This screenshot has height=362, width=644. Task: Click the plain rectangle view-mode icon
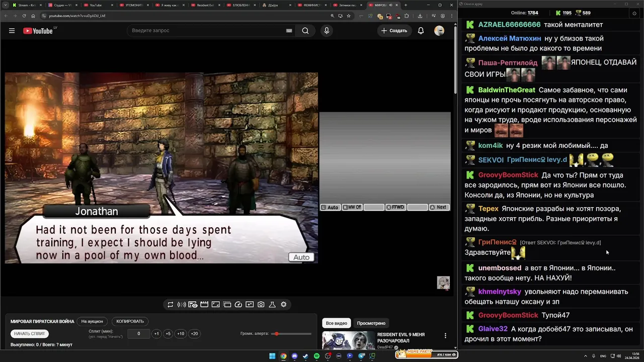[215, 305]
